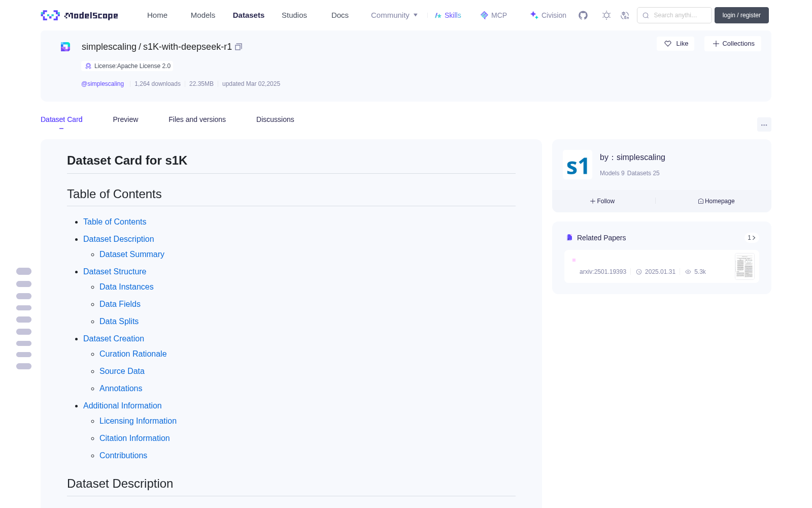The width and height of the screenshot is (812, 508).
Task: Click the Like heart button
Action: [675, 44]
